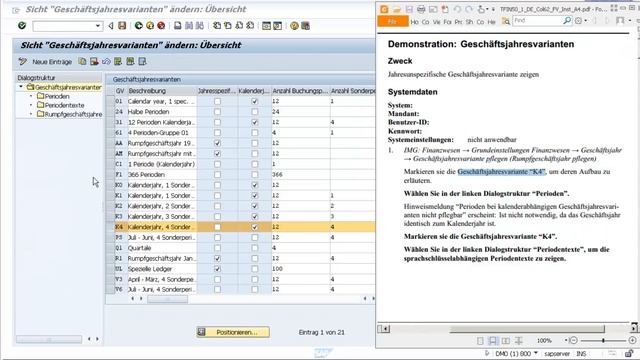Image resolution: width=640 pixels, height=360 pixels.
Task: Click the SAP Print icon
Action: point(178,26)
